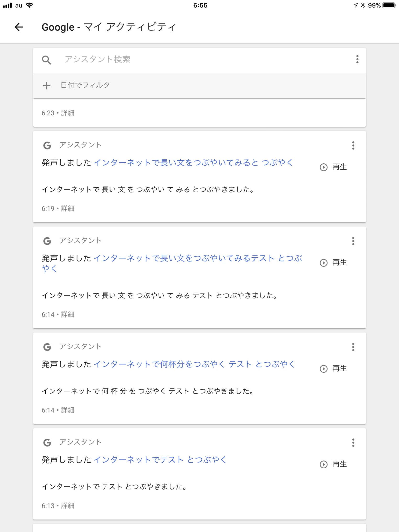Open link インターネットでテスト とつぶやく
Viewport: 399px width, 532px height.
160,460
